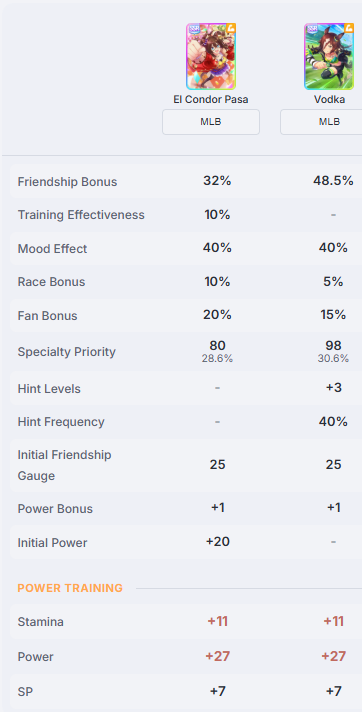Click the Mood Effect row label

tap(52, 249)
